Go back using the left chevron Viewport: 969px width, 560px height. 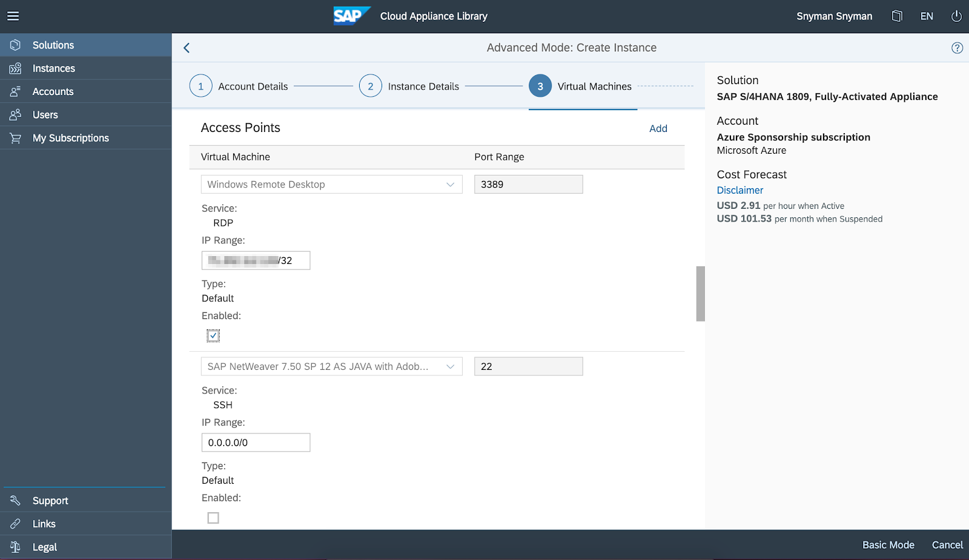pos(187,48)
